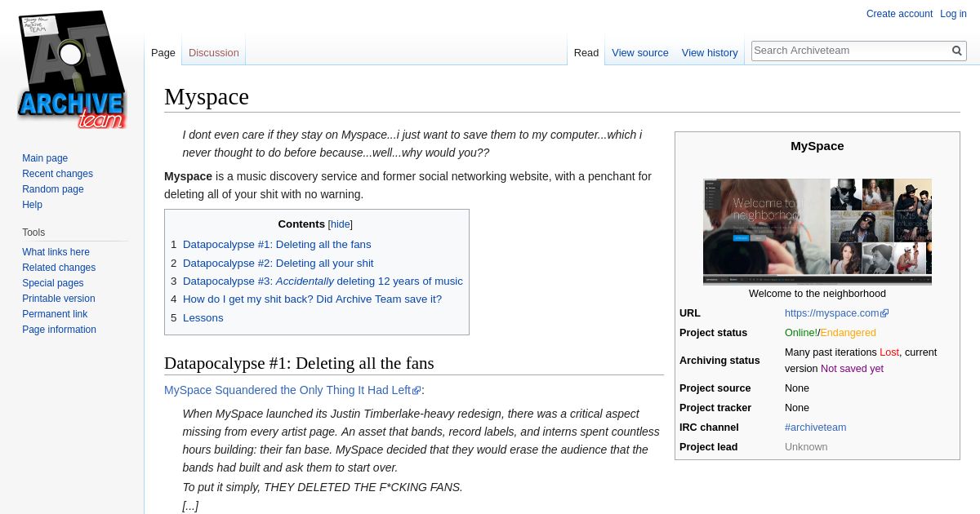Click 'Not saved yet' archiving status text
This screenshot has width=980, height=514.
pyautogui.click(x=852, y=369)
